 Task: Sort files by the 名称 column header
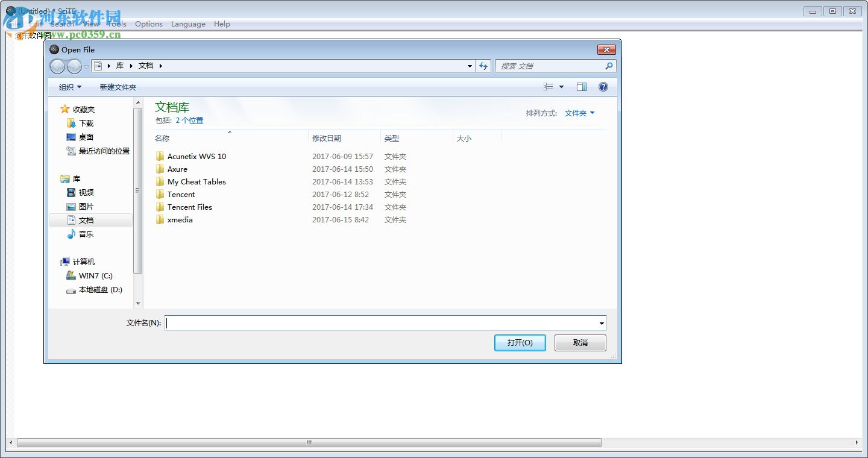click(x=230, y=138)
